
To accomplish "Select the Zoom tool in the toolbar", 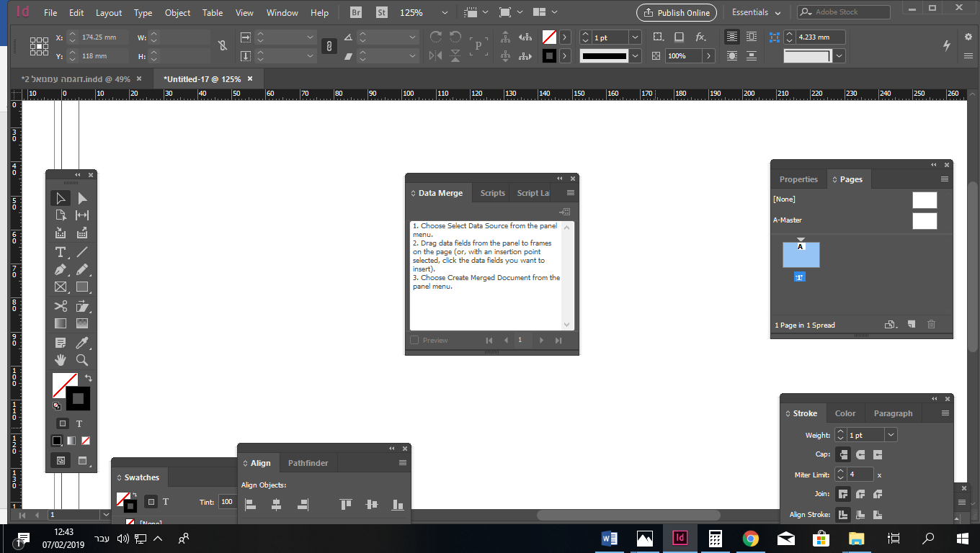I will (x=82, y=360).
